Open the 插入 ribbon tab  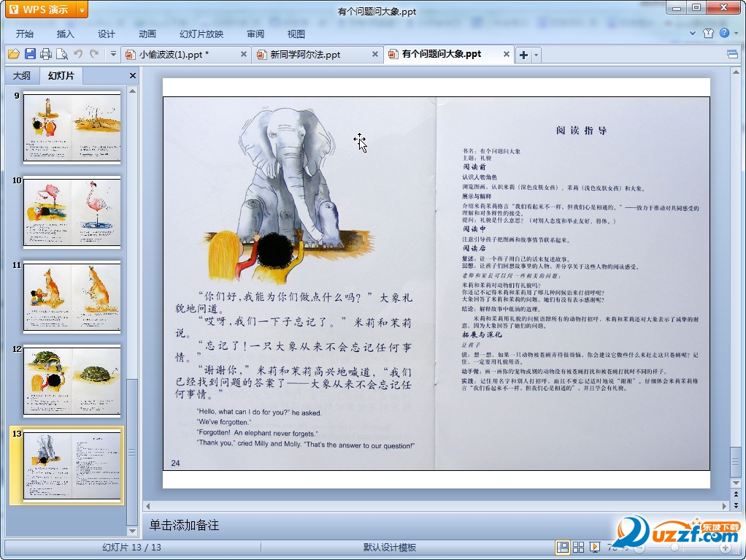66,34
